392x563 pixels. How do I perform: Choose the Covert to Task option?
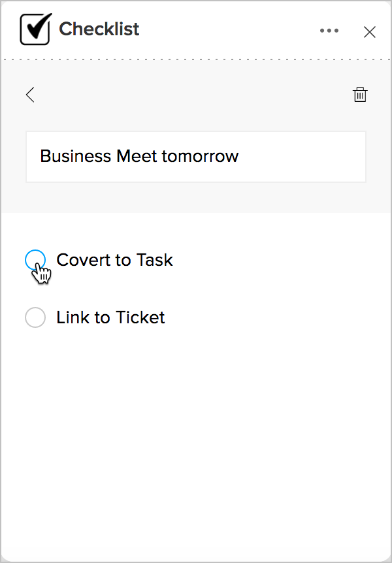point(35,260)
